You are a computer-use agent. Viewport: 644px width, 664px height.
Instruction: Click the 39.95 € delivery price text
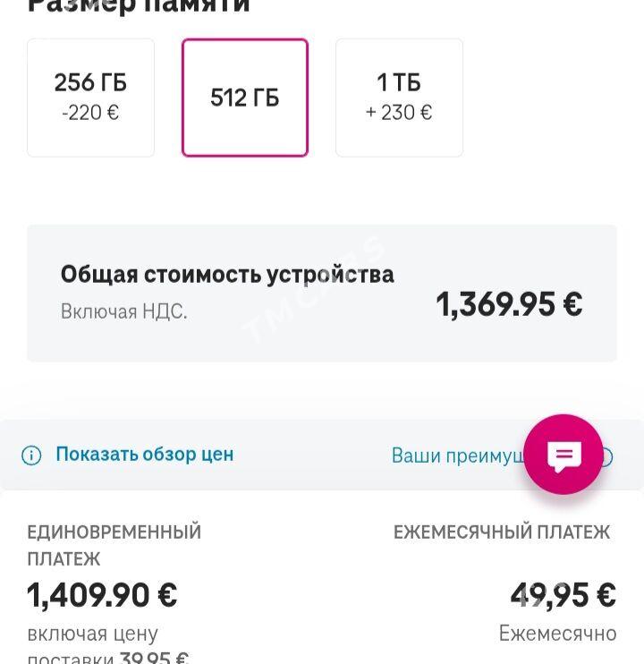(x=155, y=657)
